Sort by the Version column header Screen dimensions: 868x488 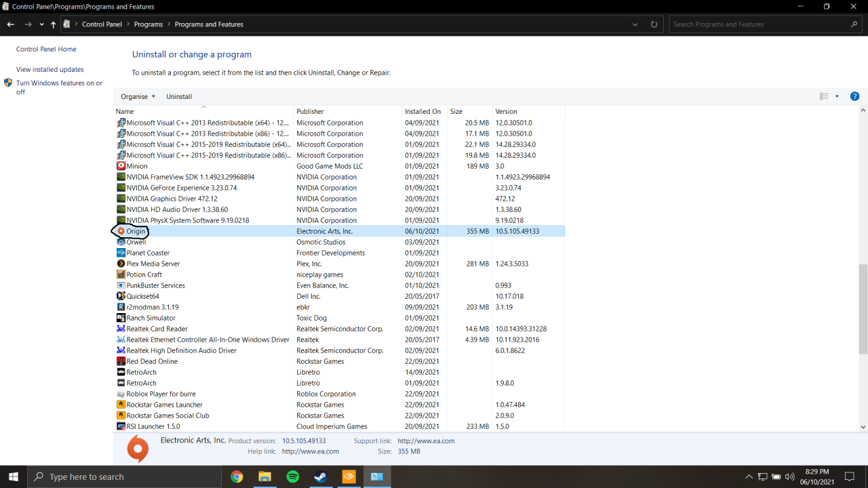coord(528,111)
